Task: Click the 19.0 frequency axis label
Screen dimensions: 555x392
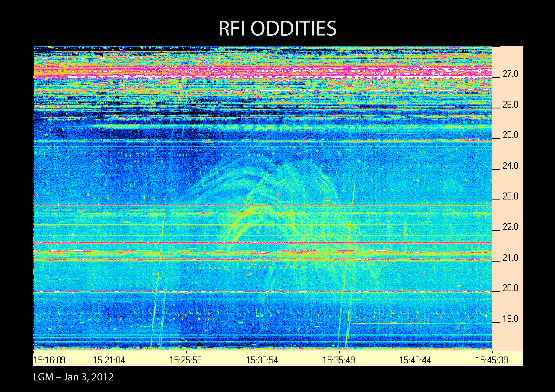Action: click(510, 319)
